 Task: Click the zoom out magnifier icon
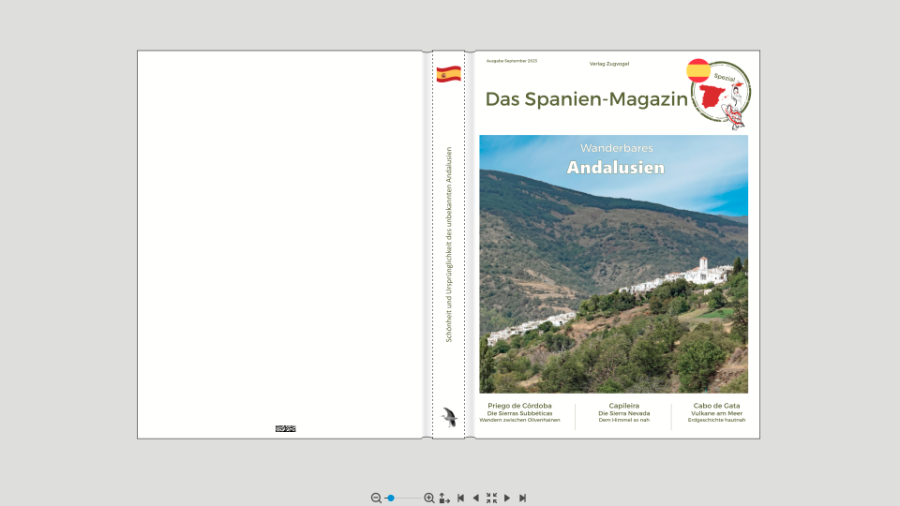pyautogui.click(x=376, y=498)
